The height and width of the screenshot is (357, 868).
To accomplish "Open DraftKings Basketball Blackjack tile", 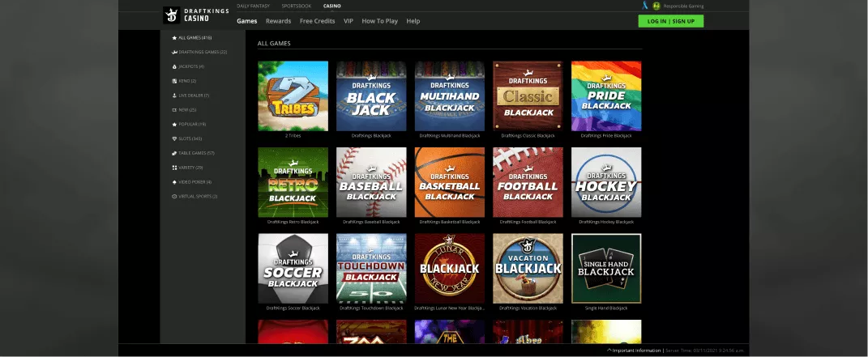I will 450,182.
